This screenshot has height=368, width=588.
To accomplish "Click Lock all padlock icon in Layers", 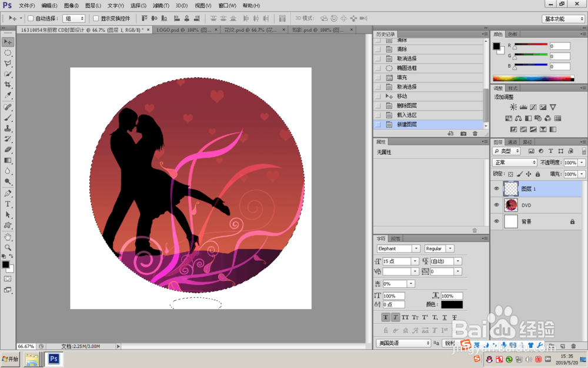I will 538,174.
